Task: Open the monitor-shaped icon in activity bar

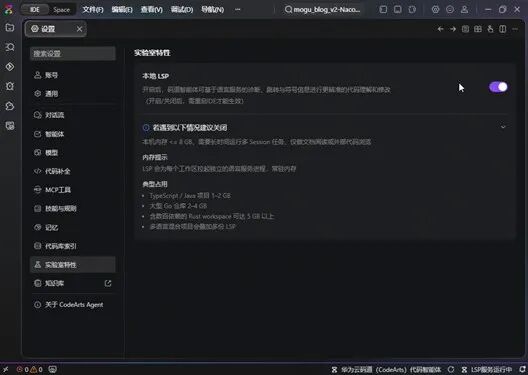Action: click(10, 126)
